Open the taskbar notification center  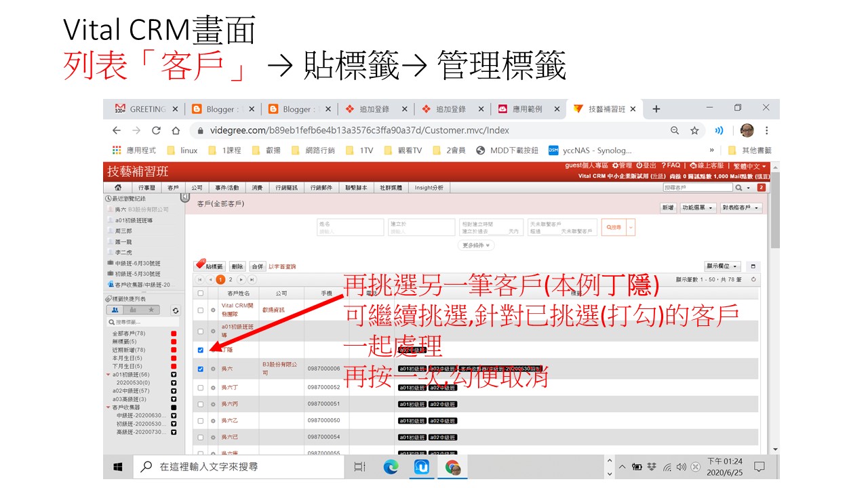point(759,467)
